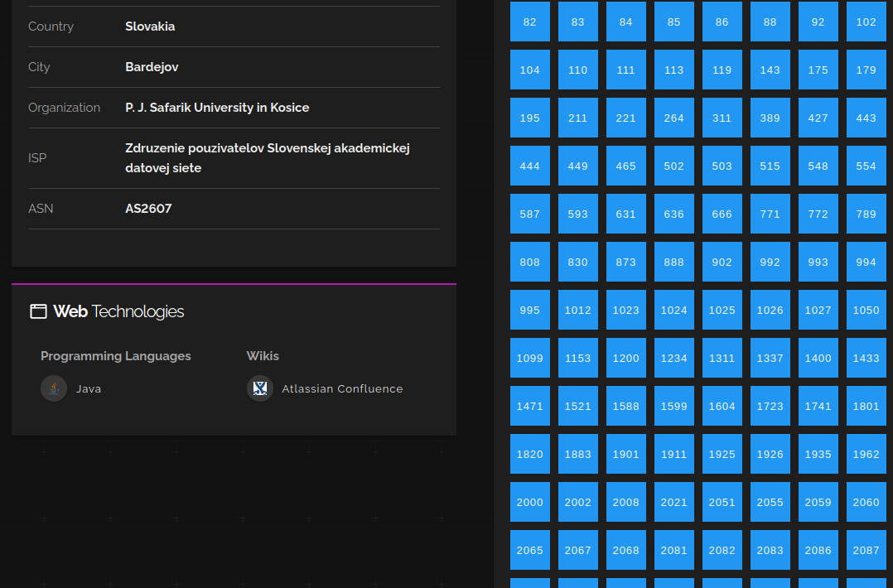Jump to port 2087
This screenshot has height=588, width=893.
coord(866,550)
